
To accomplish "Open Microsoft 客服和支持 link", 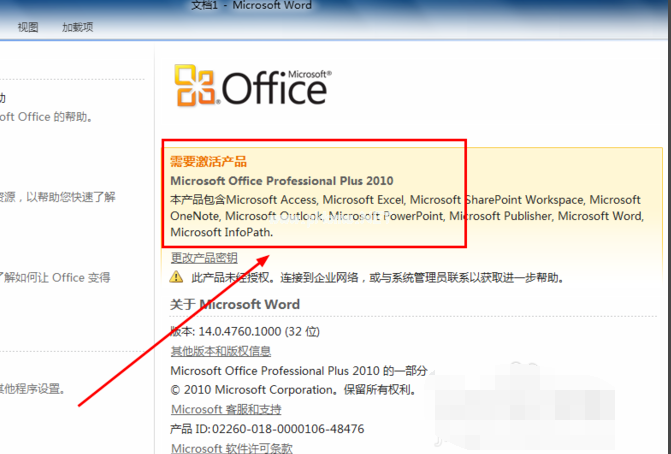I will click(x=226, y=409).
